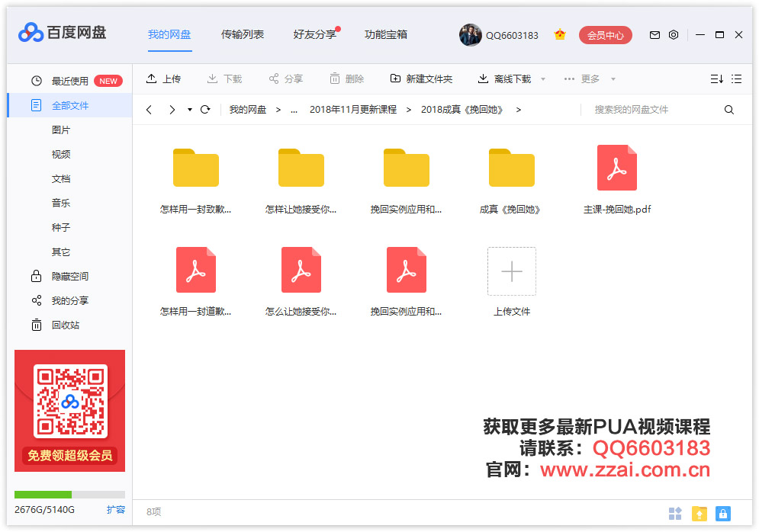
Task: Click 我的网盘 breadcrumb
Action: coord(248,110)
